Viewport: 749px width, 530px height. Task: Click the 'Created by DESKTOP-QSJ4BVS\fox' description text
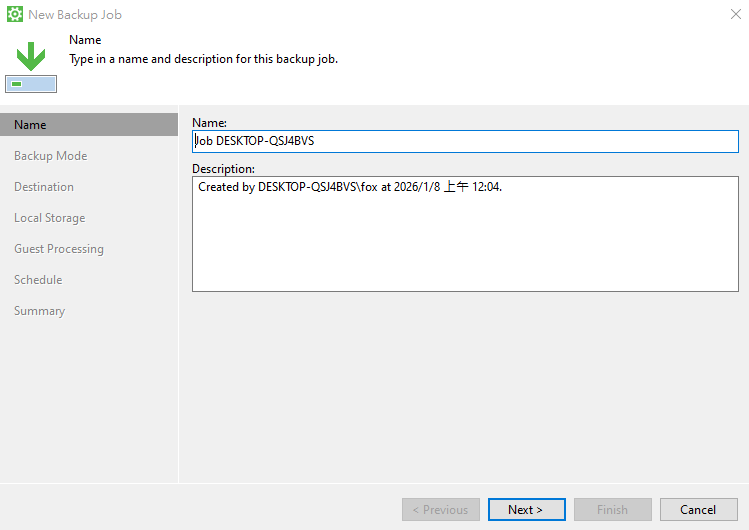point(288,187)
